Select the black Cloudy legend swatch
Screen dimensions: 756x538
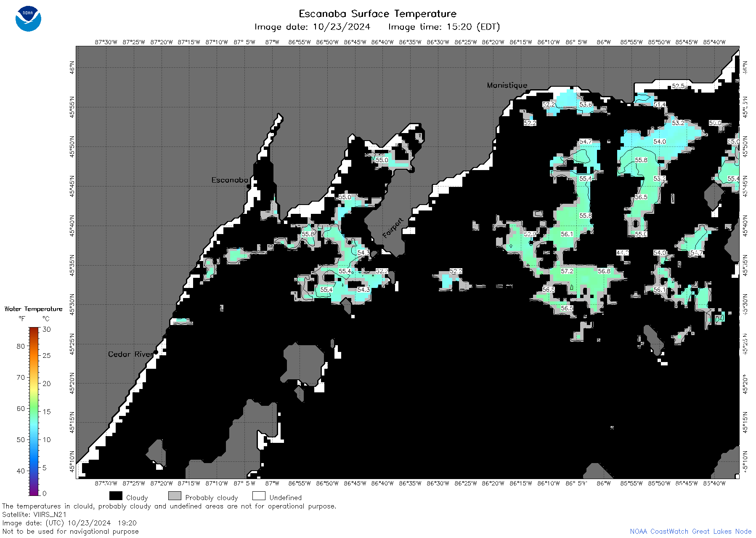coord(116,496)
